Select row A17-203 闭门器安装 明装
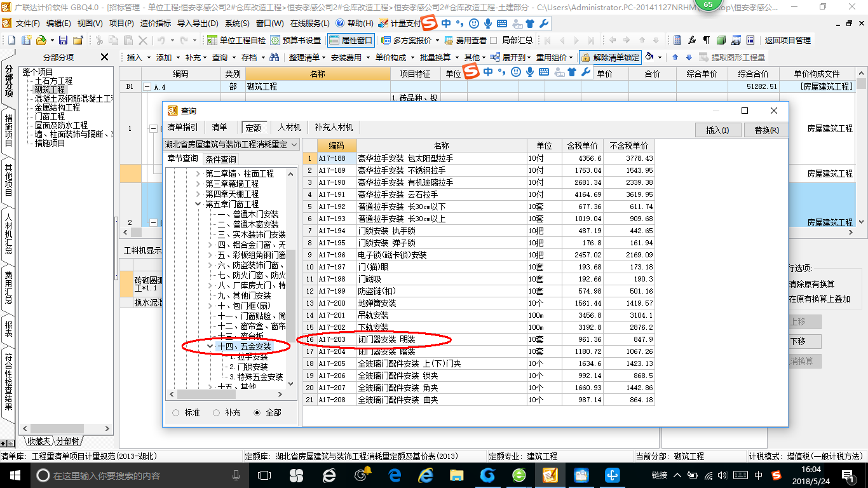The width and height of the screenshot is (868, 488). (x=478, y=339)
